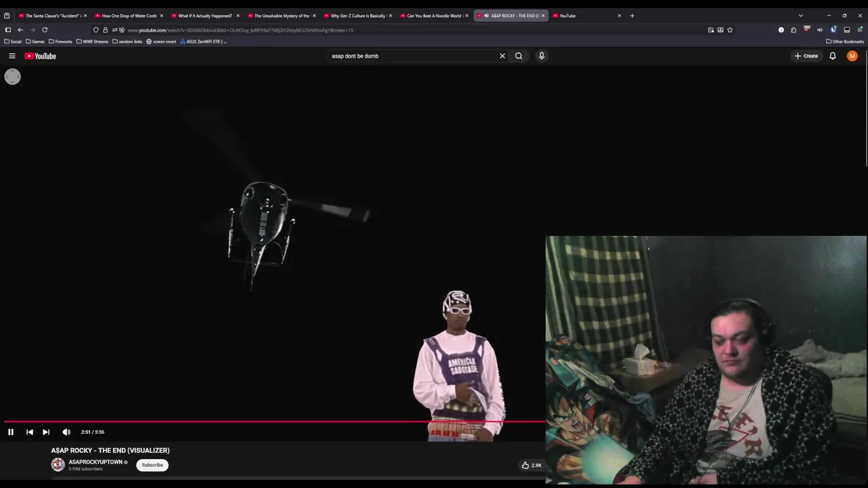Open YouTube notifications bell

833,56
